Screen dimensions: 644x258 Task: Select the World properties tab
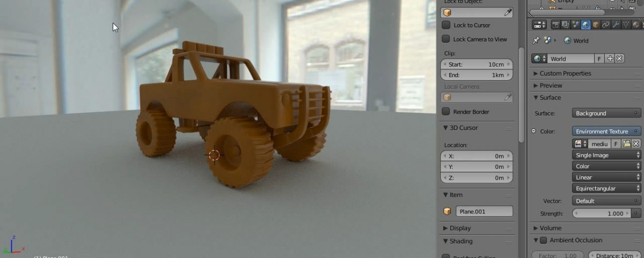pos(586,25)
